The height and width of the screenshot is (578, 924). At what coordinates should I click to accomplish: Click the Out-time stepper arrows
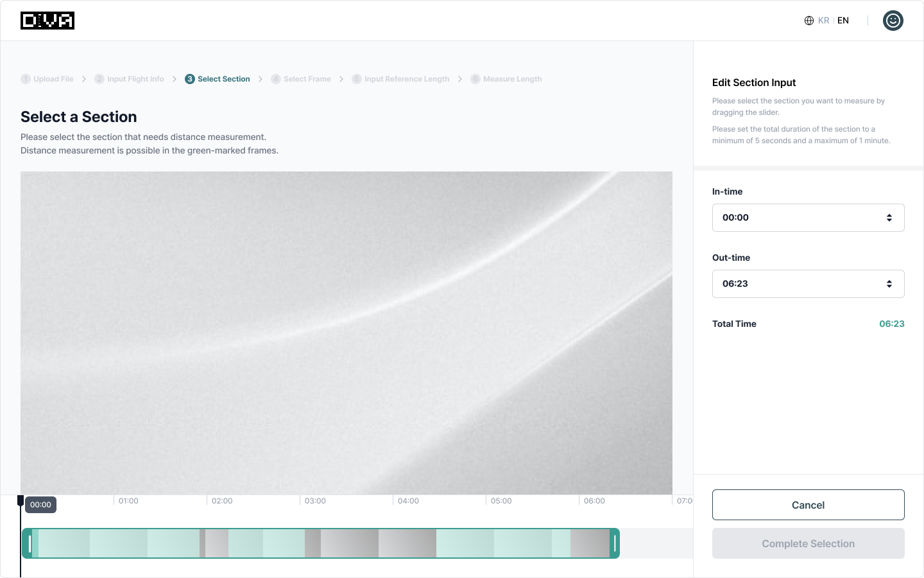pos(889,284)
